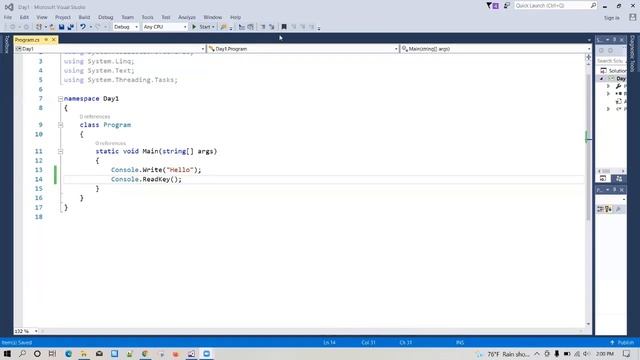Viewport: 640px width, 360px height.
Task: Click the references label above Main method
Action: (111, 143)
